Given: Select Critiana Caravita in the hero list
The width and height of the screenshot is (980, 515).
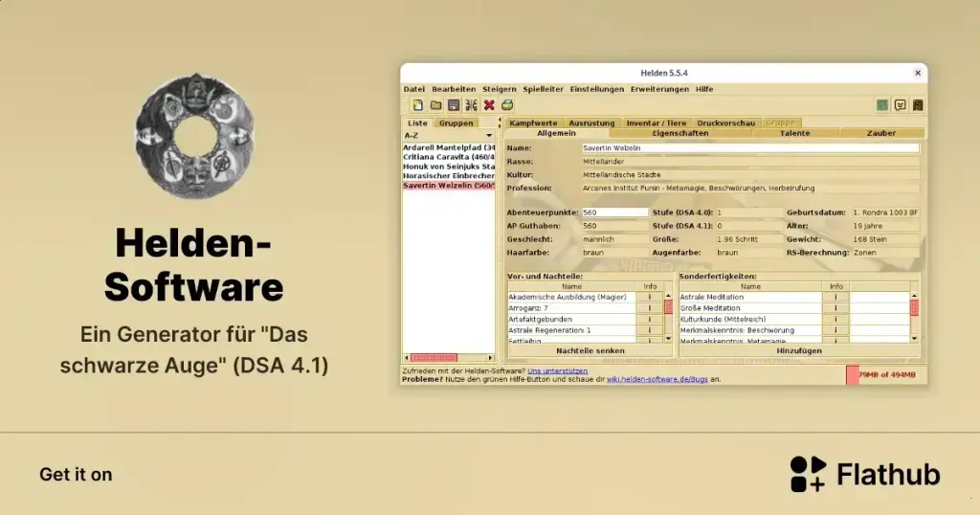Looking at the screenshot, I should (449, 157).
